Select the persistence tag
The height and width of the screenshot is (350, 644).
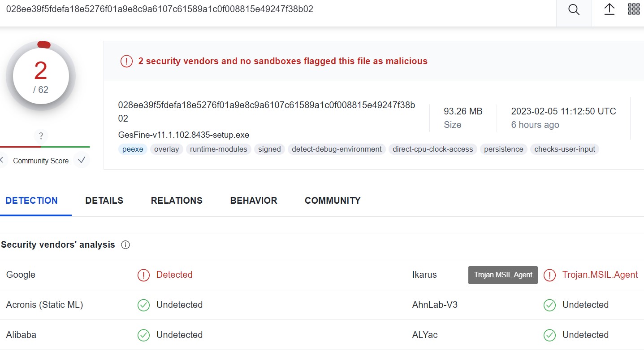click(x=503, y=149)
